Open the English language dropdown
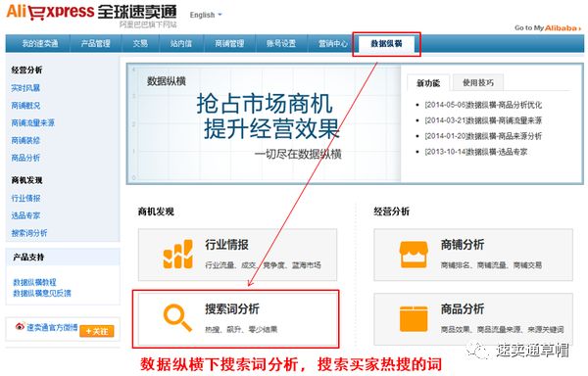This screenshot has width=588, height=376. 206,15
